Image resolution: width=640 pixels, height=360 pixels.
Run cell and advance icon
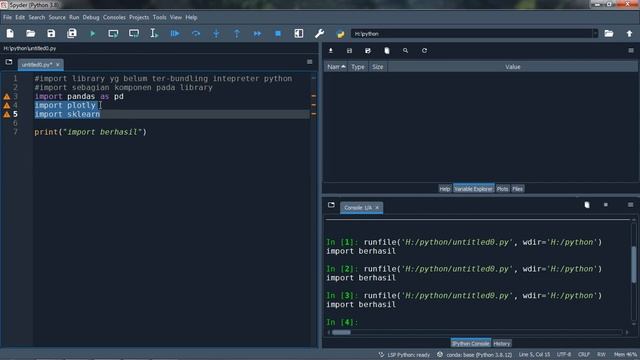(x=134, y=33)
